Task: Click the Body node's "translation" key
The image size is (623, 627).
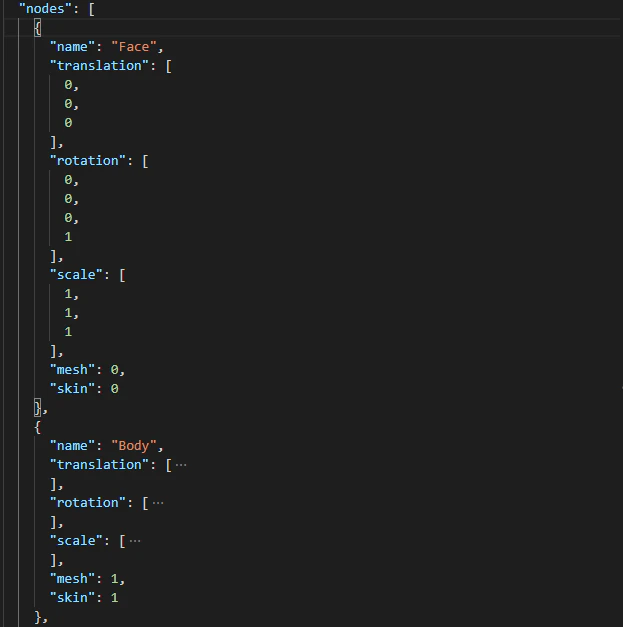Action: point(99,465)
